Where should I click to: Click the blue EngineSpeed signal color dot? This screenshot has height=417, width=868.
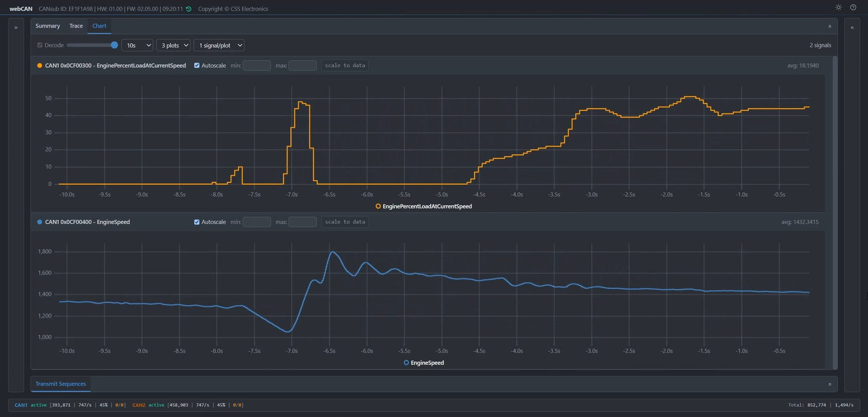click(40, 222)
